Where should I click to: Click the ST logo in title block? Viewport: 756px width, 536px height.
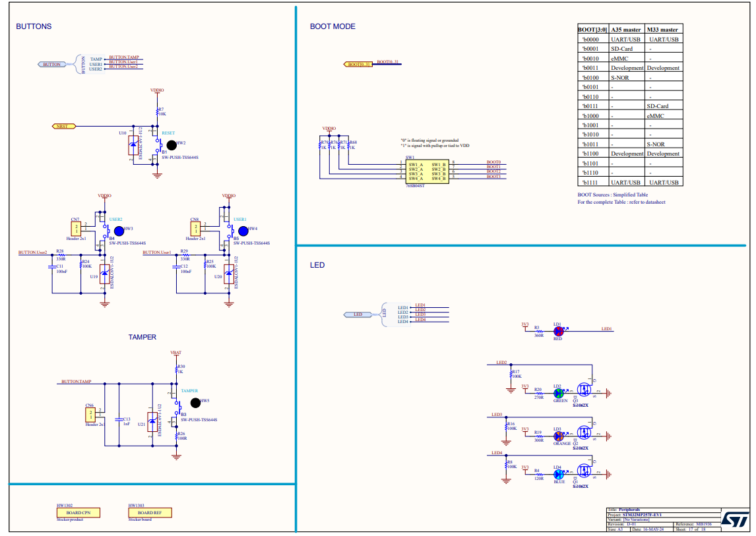point(735,520)
